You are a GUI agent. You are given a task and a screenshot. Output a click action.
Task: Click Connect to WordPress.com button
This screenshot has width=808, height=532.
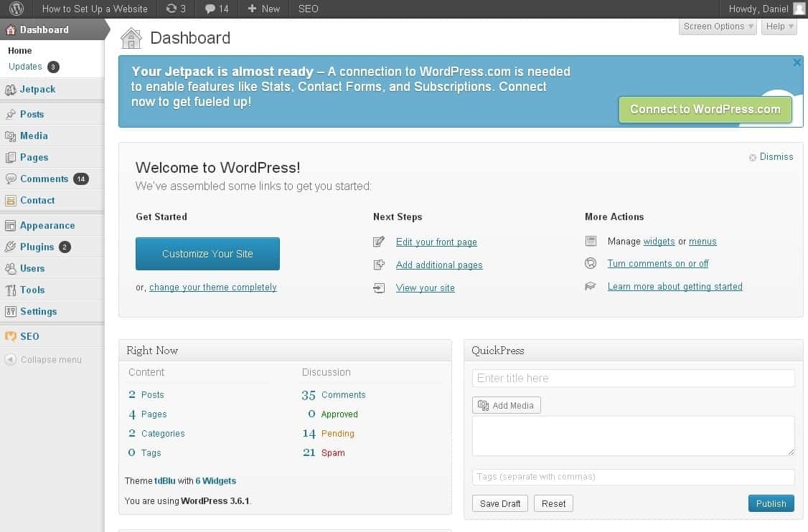pos(705,109)
